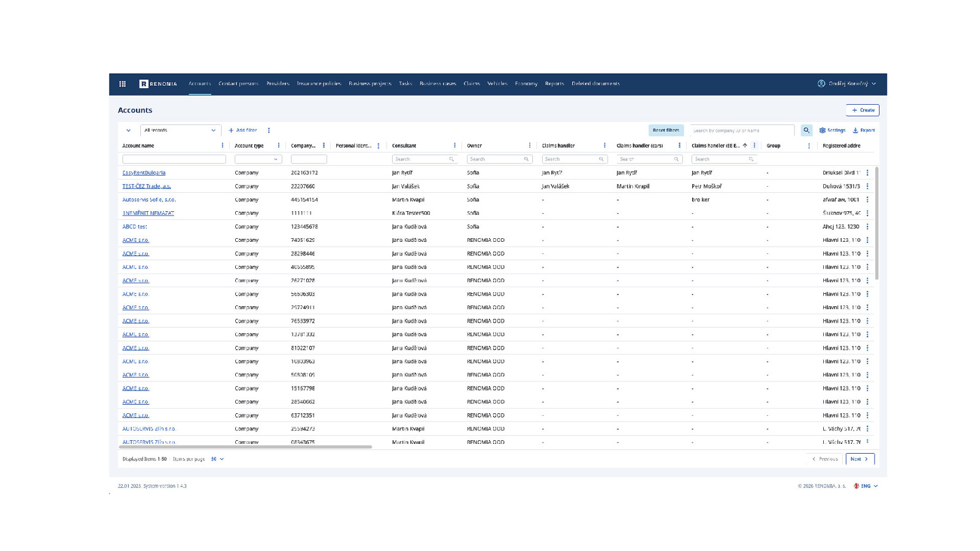Viewport: 980px width, 551px height.
Task: Open table Settings gear
Action: pos(832,130)
